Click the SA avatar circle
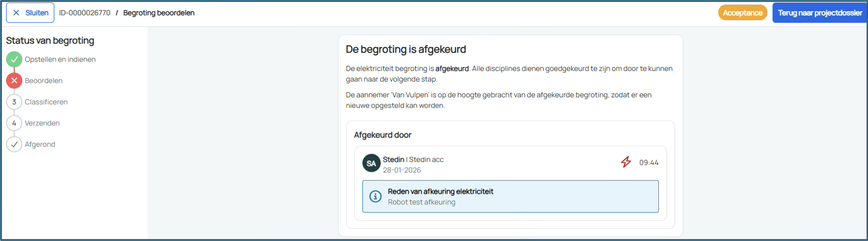Screen dimensions: 868x241 click(x=371, y=163)
